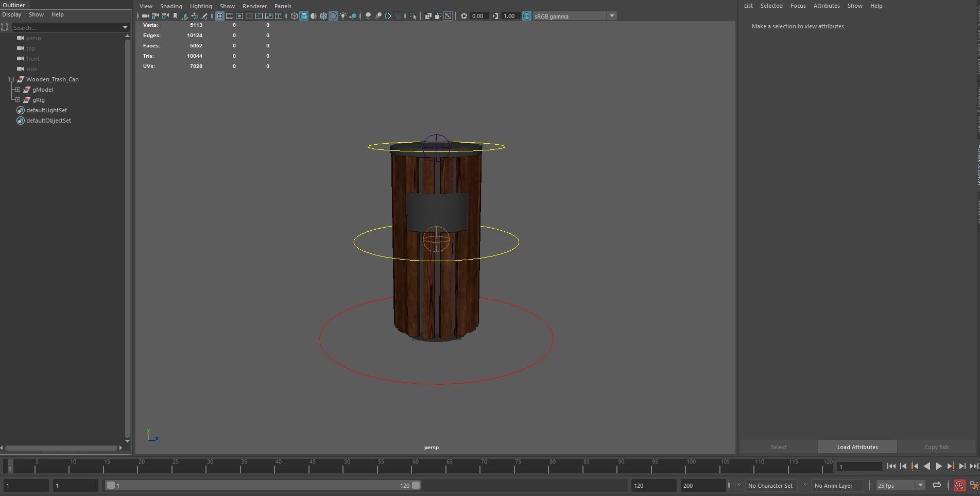Image resolution: width=980 pixels, height=496 pixels.
Task: Toggle the Gate Mask display
Action: pos(249,16)
